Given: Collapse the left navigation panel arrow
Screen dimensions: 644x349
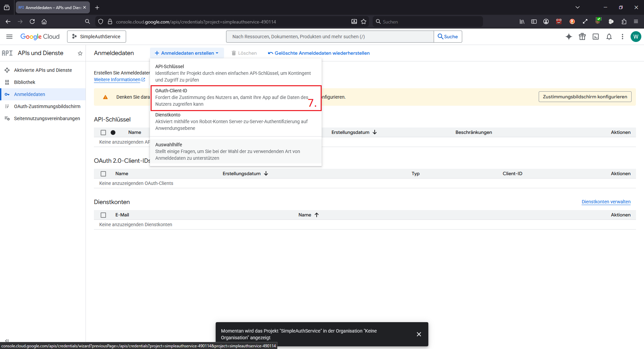Looking at the screenshot, I should point(7,341).
